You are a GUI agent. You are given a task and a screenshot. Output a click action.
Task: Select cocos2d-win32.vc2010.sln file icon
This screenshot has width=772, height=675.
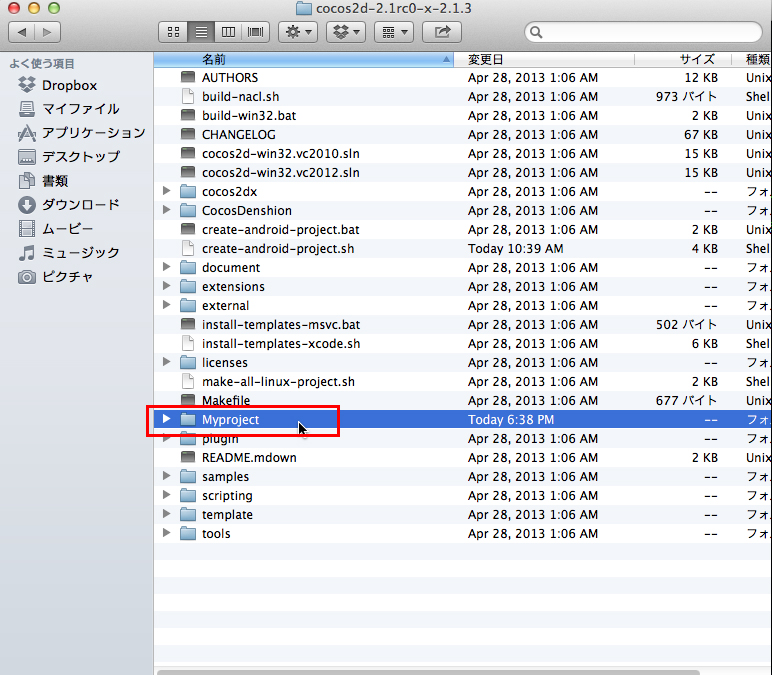(x=188, y=153)
